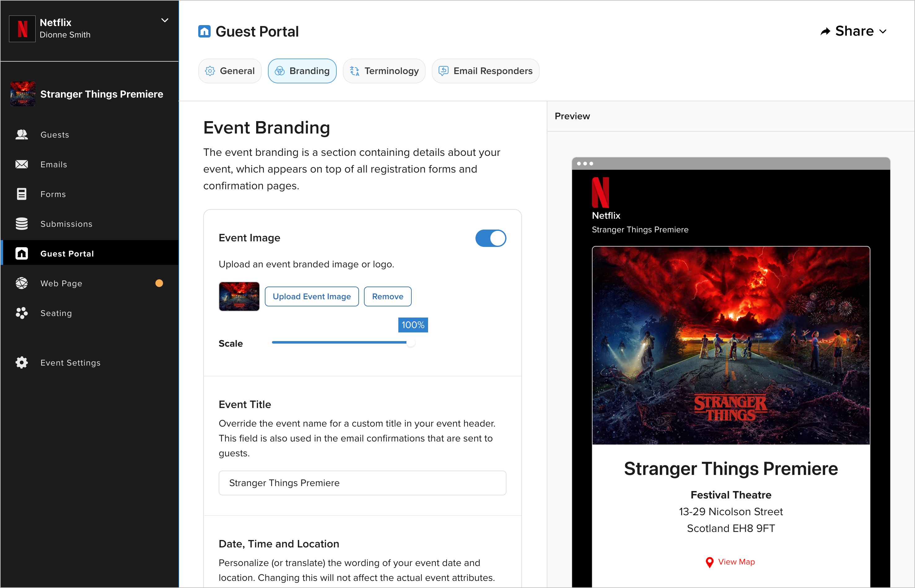Click the orange status dot beside Web Page

[159, 283]
